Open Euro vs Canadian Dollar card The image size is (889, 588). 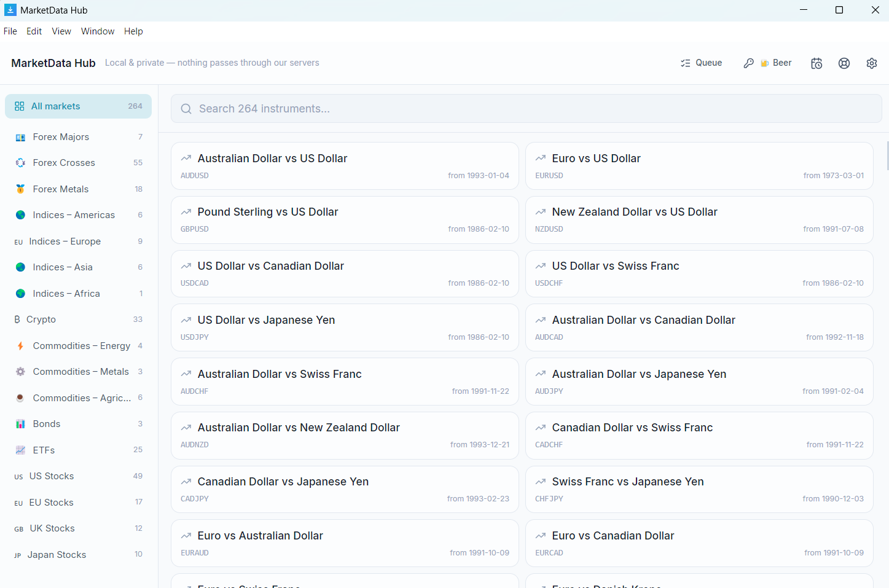699,543
